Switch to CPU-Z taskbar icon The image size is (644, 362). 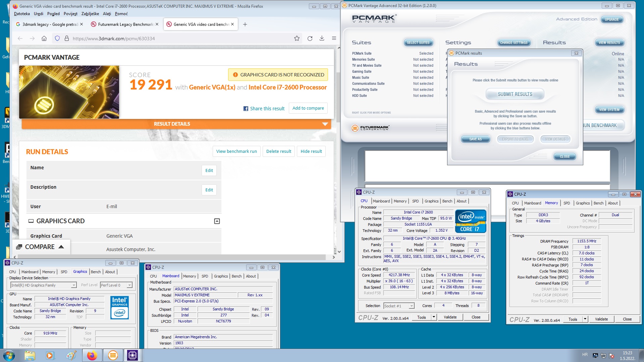(132, 355)
